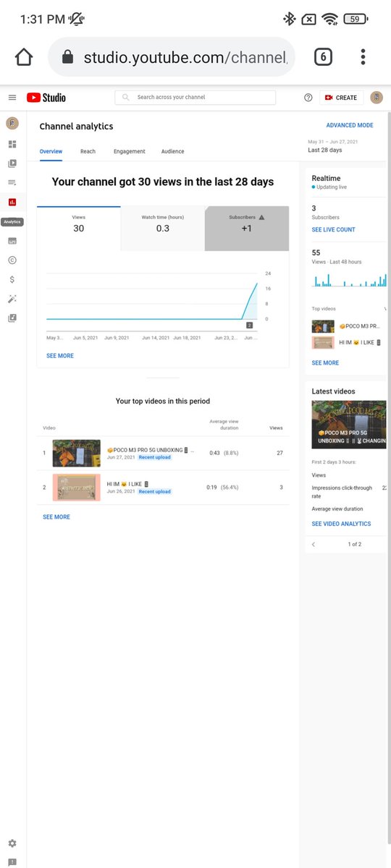Image resolution: width=391 pixels, height=868 pixels.
Task: Click the 27 views value for POCO video
Action: 279,454
